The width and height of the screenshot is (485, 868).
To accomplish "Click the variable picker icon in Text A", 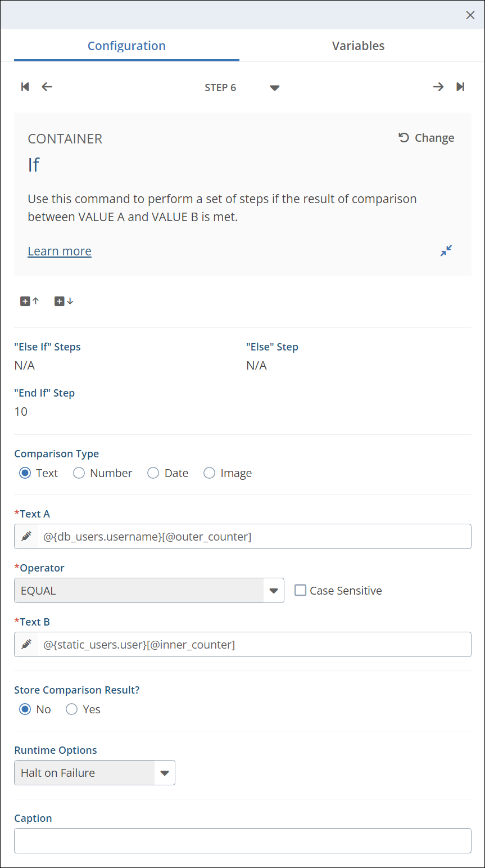I will click(x=26, y=537).
